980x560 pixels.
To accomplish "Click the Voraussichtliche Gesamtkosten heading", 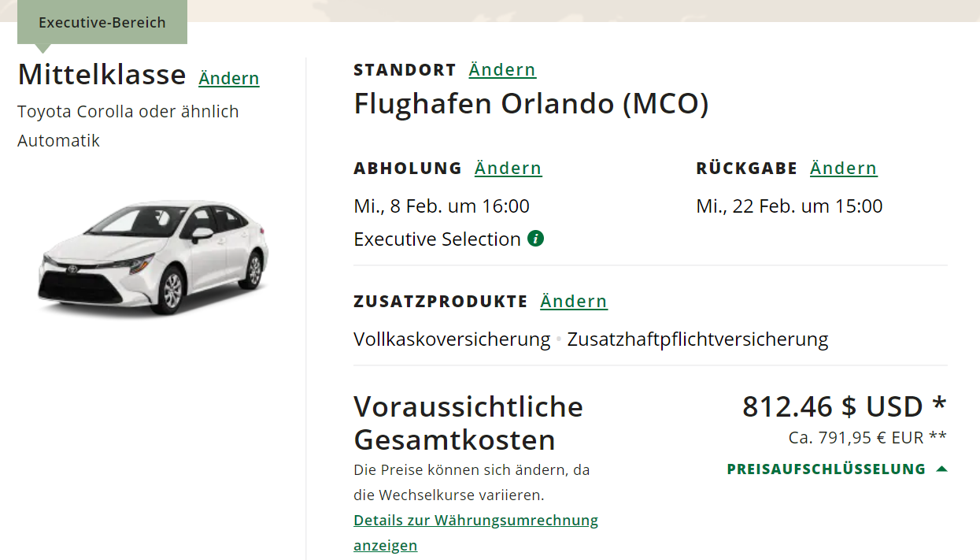I will (468, 423).
